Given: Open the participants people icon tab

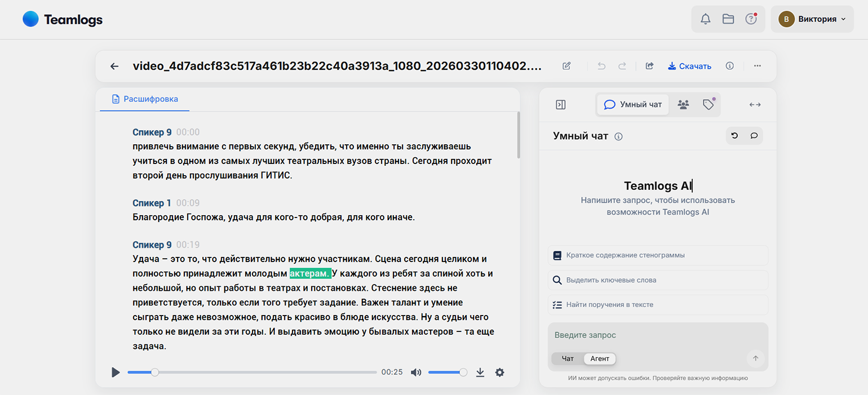Looking at the screenshot, I should coord(683,105).
